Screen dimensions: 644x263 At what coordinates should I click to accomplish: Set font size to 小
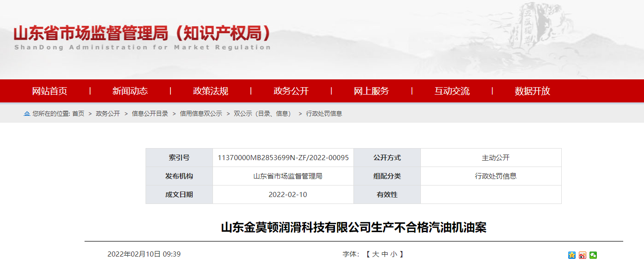394,254
